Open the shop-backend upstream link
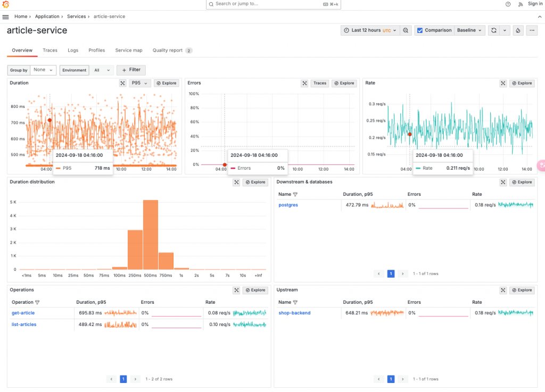Image resolution: width=545 pixels, height=392 pixels. point(294,313)
